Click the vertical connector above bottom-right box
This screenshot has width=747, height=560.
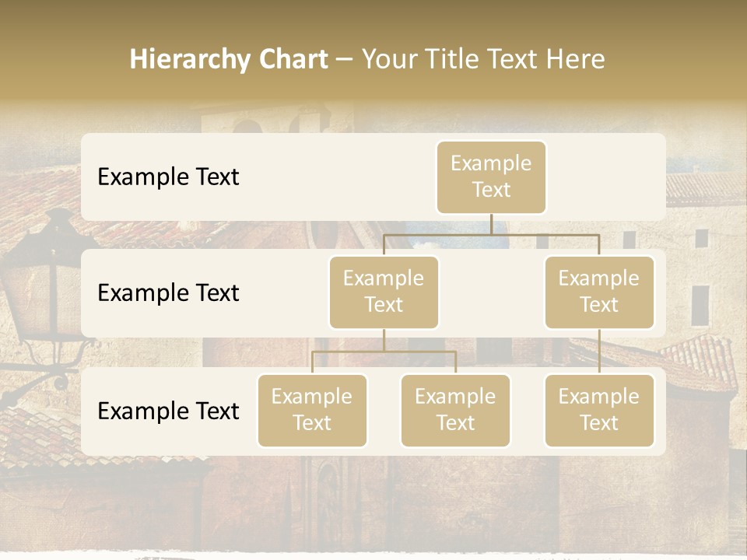599,352
